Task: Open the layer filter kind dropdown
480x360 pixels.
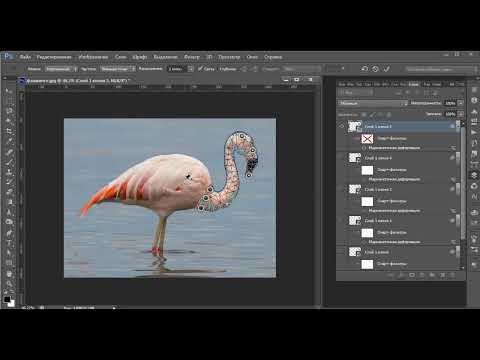Action: pos(355,92)
